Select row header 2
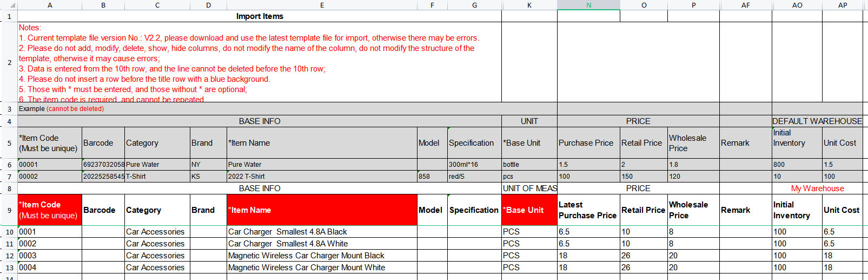This screenshot has width=868, height=280. [9, 62]
